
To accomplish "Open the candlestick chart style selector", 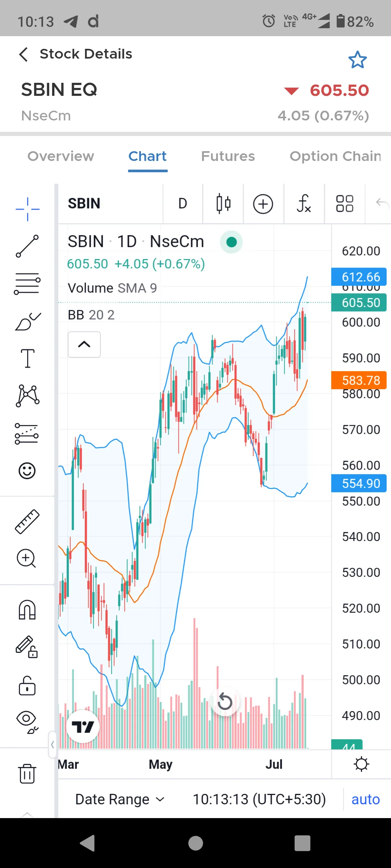I will pyautogui.click(x=223, y=204).
